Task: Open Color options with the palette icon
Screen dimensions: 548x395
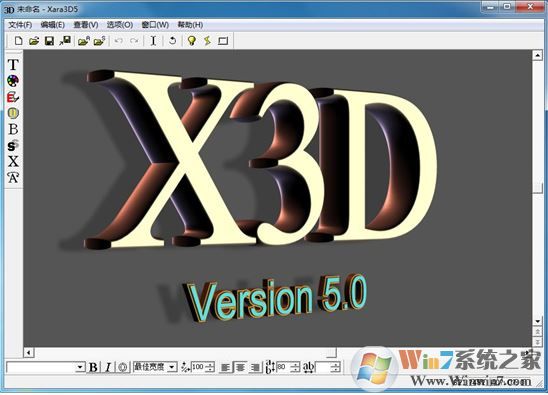Action: 13,81
